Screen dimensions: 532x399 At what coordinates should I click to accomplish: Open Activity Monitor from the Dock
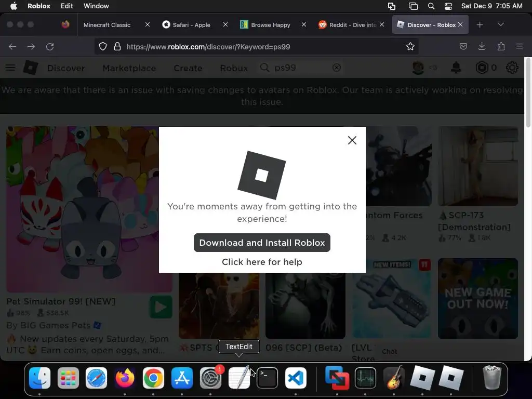click(x=365, y=378)
